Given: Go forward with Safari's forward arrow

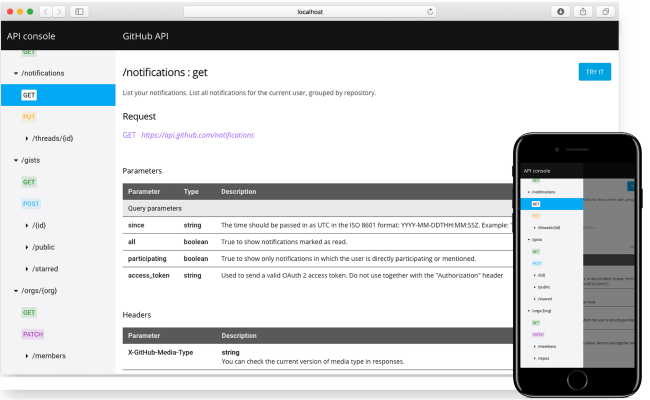Looking at the screenshot, I should (x=59, y=12).
